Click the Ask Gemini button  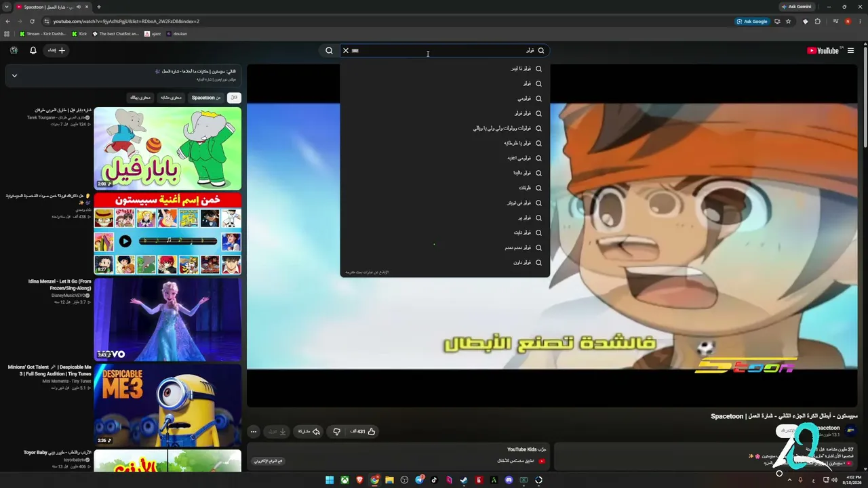coord(796,7)
